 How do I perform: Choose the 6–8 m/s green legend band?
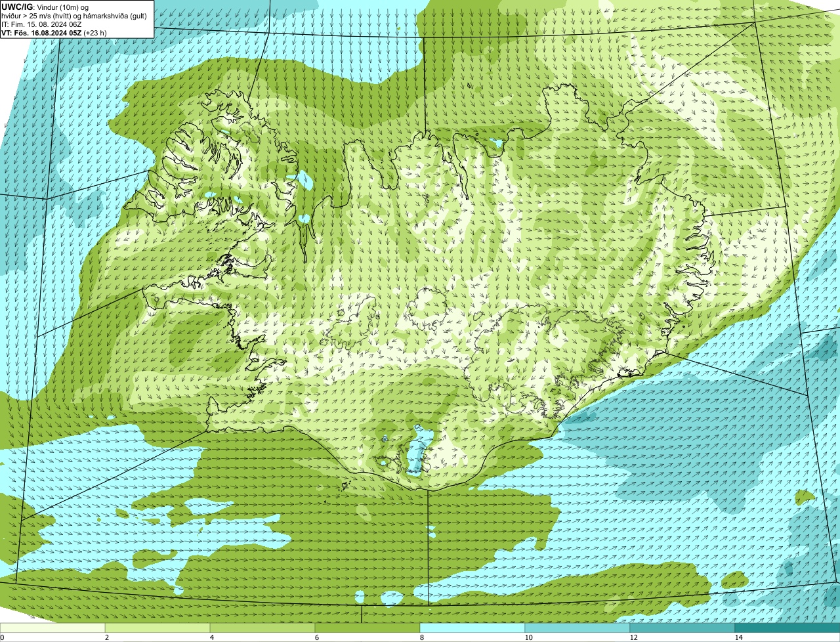tap(367, 628)
